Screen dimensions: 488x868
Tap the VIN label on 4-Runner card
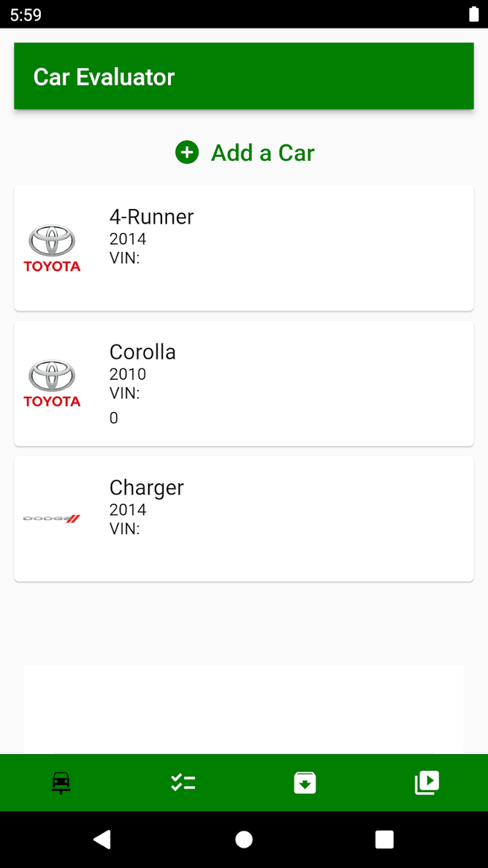coord(124,258)
